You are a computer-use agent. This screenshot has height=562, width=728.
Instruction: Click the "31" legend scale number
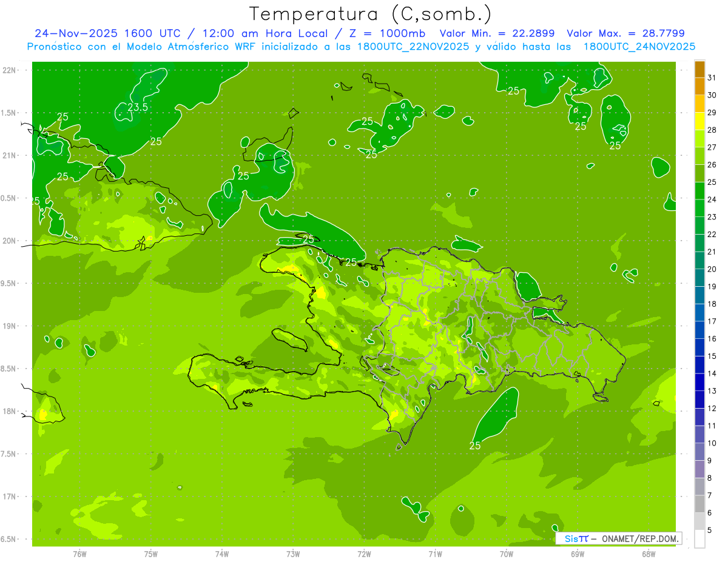tap(713, 78)
